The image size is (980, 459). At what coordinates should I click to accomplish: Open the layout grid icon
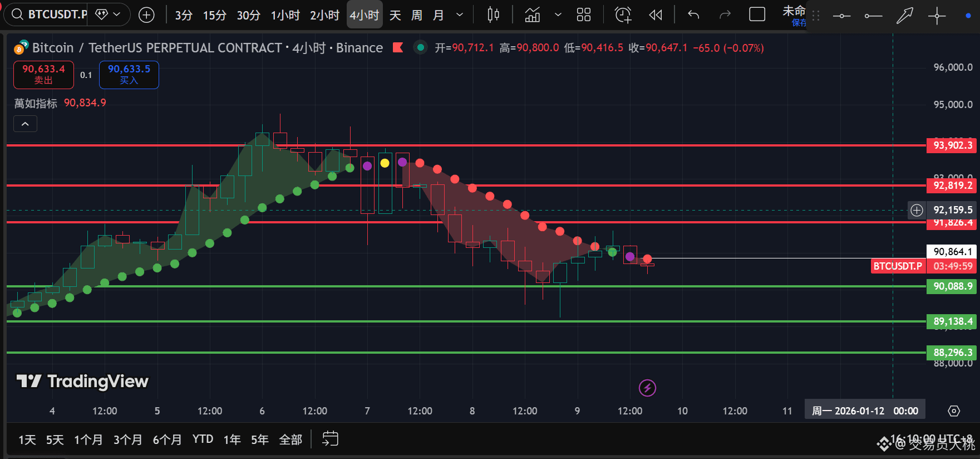tap(584, 15)
